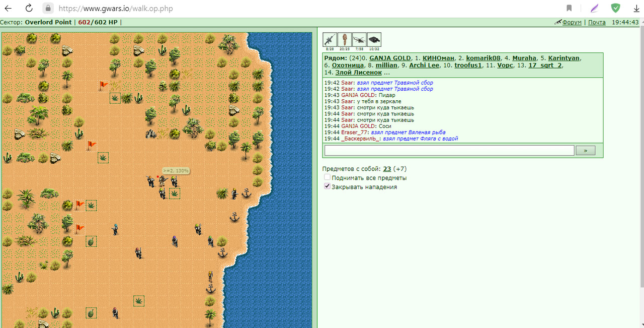Select the helicopter item marked 7/38

click(x=359, y=40)
